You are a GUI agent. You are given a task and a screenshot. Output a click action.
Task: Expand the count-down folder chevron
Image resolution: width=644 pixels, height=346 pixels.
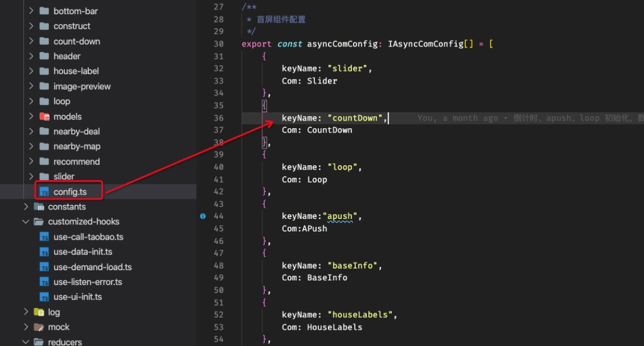[x=31, y=41]
